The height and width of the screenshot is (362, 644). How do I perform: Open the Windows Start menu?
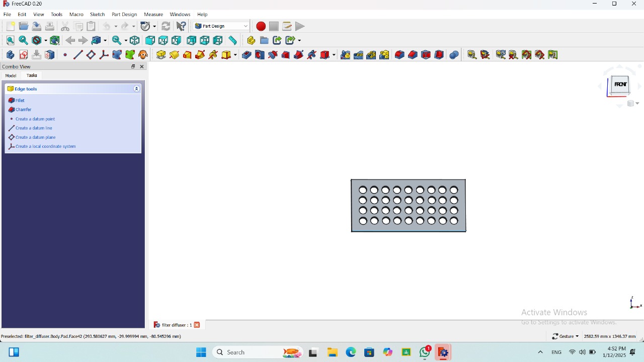coord(201,352)
